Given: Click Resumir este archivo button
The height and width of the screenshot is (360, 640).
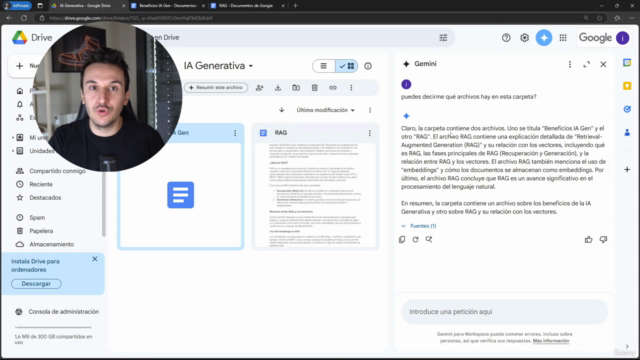Looking at the screenshot, I should coord(216,88).
